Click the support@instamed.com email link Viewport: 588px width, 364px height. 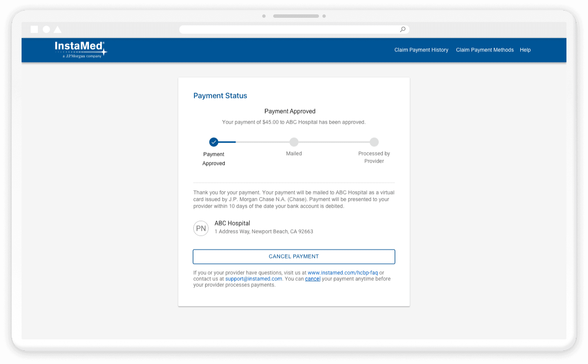tap(254, 279)
